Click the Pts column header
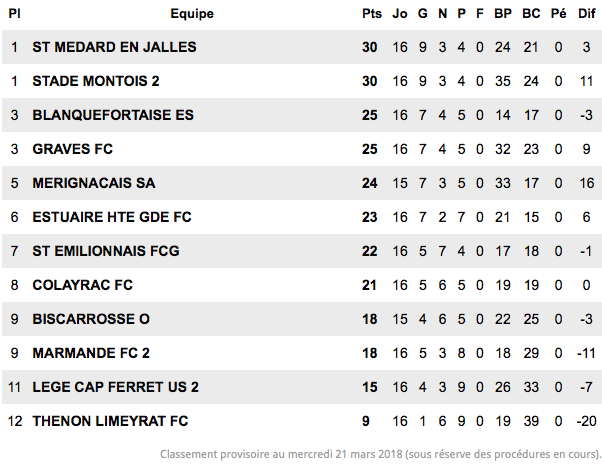Image resolution: width=602 pixels, height=466 pixels. click(372, 14)
